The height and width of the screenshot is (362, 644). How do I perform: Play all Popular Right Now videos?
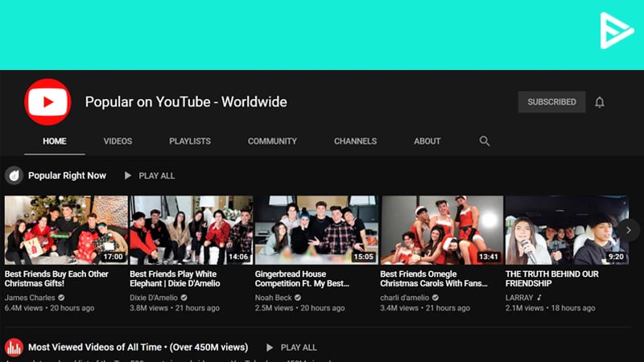point(150,175)
